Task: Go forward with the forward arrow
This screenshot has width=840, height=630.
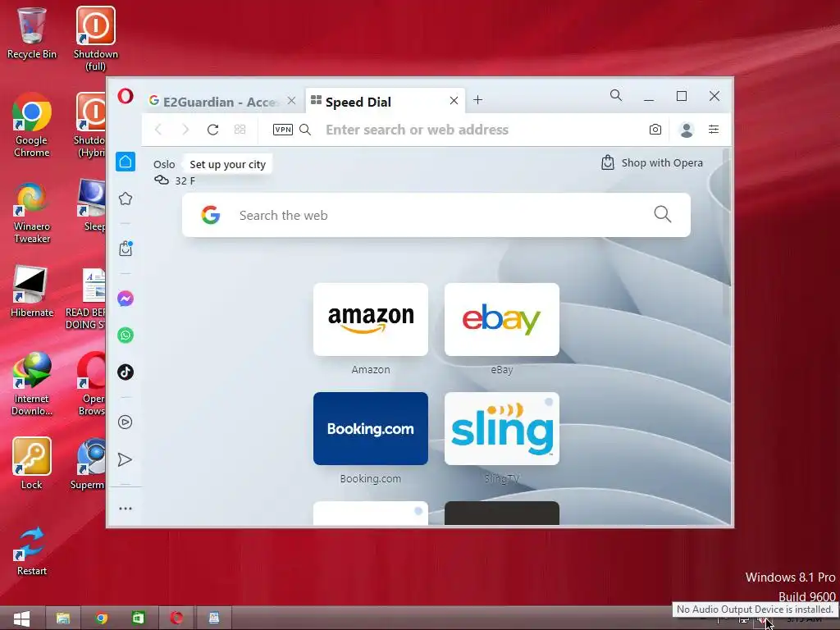Action: [x=185, y=130]
